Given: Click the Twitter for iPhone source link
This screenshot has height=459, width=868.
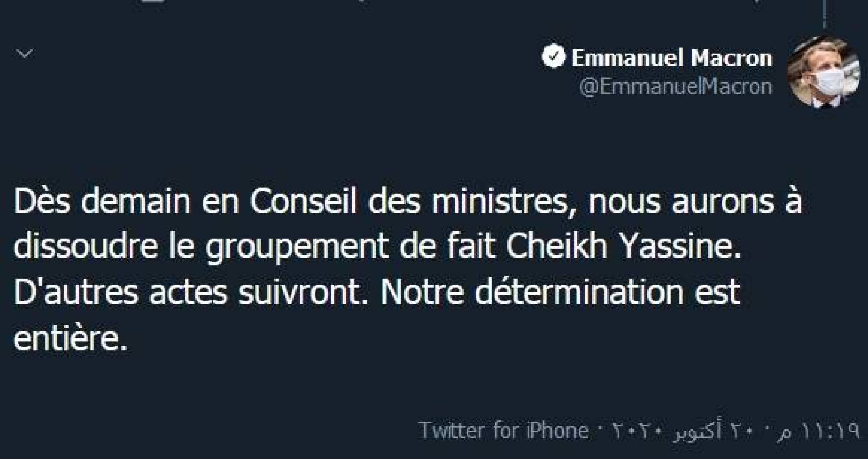Looking at the screenshot, I should [x=503, y=430].
